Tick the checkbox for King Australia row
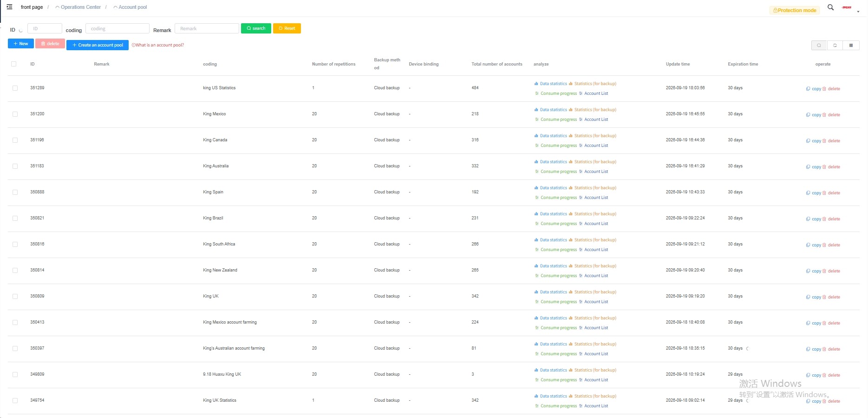 tap(15, 166)
